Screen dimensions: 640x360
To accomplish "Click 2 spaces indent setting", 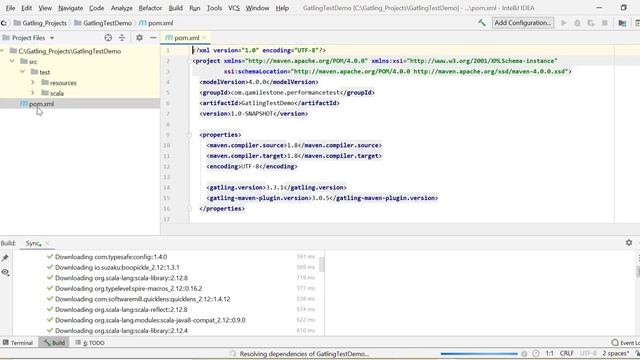I will (616, 353).
